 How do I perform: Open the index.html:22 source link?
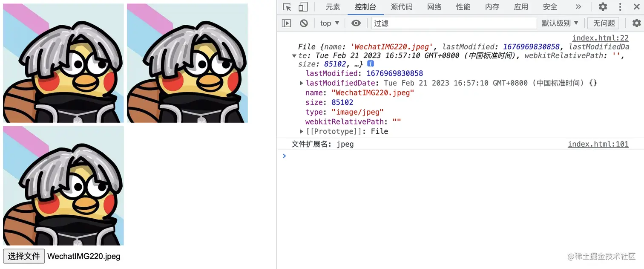(601, 38)
